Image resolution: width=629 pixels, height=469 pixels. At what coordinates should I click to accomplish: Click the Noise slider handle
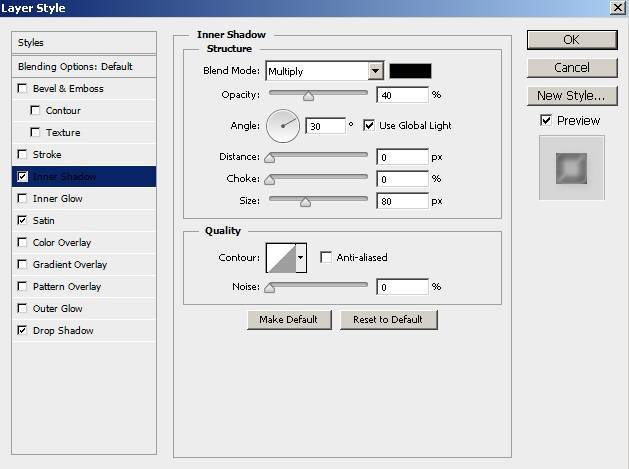pos(270,288)
